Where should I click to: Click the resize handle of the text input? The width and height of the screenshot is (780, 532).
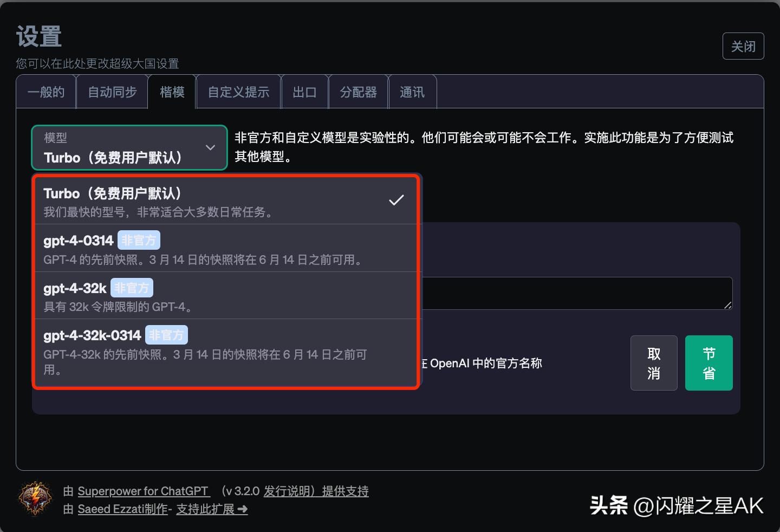pos(728,304)
